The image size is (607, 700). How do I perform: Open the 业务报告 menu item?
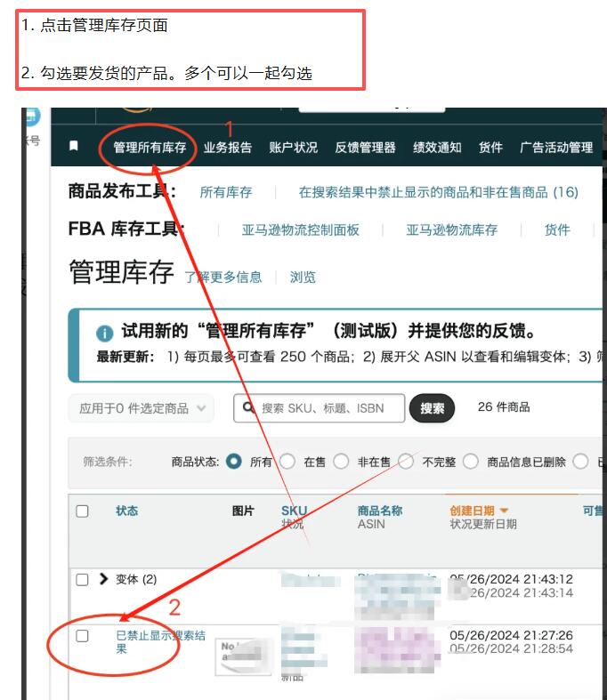228,148
